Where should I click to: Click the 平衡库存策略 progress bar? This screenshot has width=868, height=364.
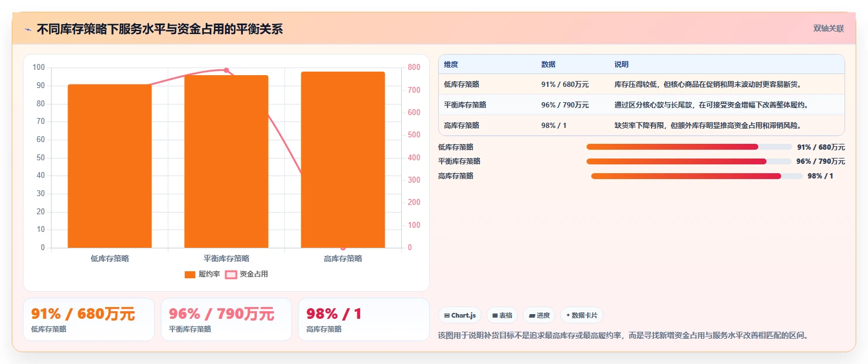689,161
